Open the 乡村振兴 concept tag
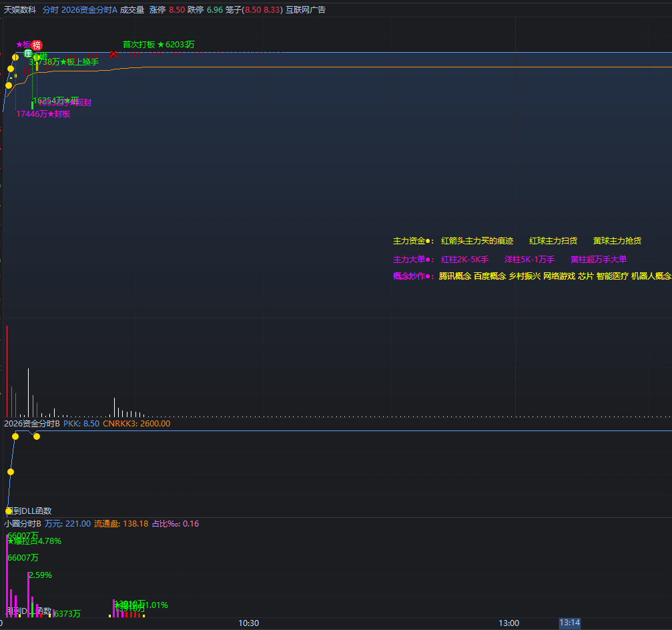This screenshot has height=630, width=672. click(525, 276)
